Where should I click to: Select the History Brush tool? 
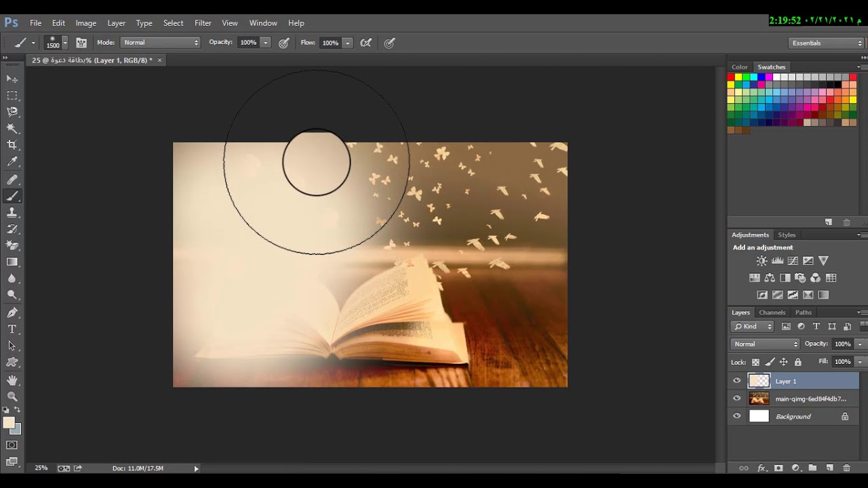12,229
